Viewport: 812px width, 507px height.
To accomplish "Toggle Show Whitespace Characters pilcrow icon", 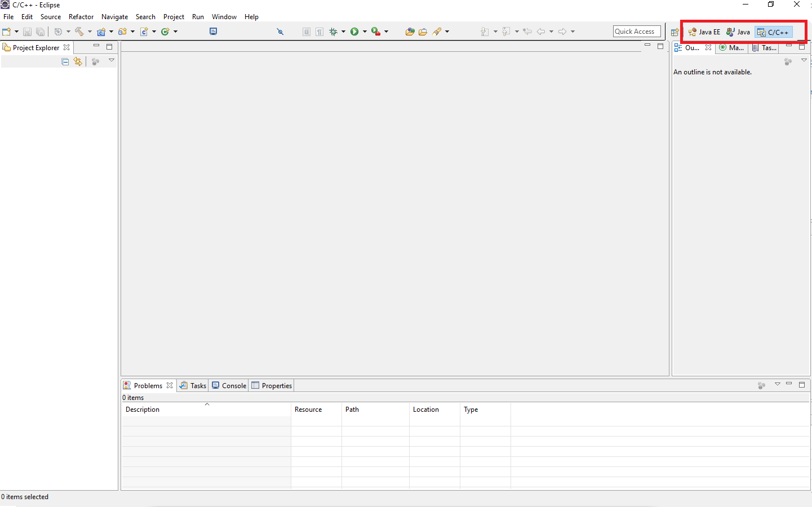I will [x=320, y=32].
